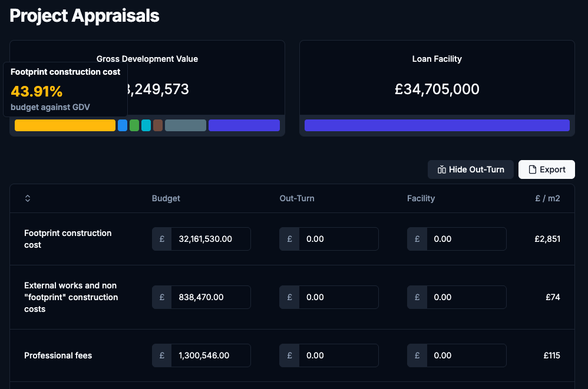The width and height of the screenshot is (588, 389).
Task: Select the cyan segment of GDV bar
Action: (x=146, y=125)
